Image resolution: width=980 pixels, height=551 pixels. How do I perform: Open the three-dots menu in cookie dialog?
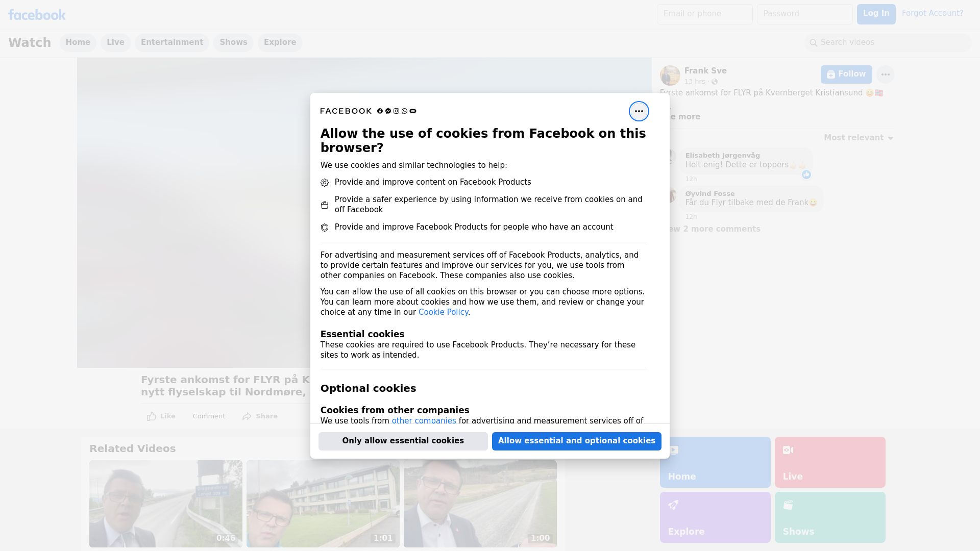(x=639, y=111)
